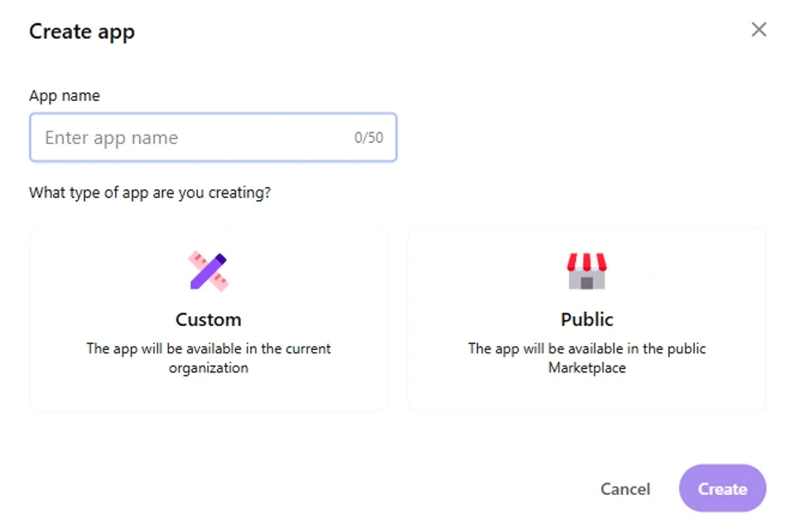The image size is (795, 532).
Task: Click Cancel to dismiss the dialog
Action: tap(625, 489)
